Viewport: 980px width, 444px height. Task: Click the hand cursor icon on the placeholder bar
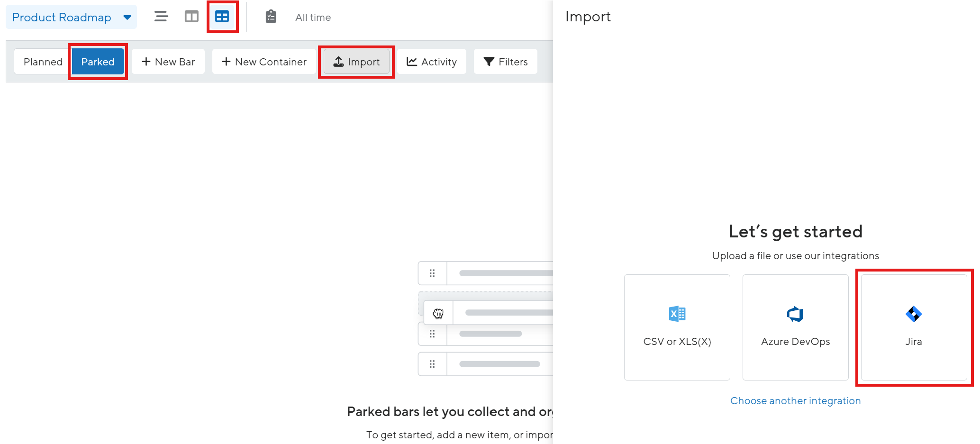[x=438, y=313]
